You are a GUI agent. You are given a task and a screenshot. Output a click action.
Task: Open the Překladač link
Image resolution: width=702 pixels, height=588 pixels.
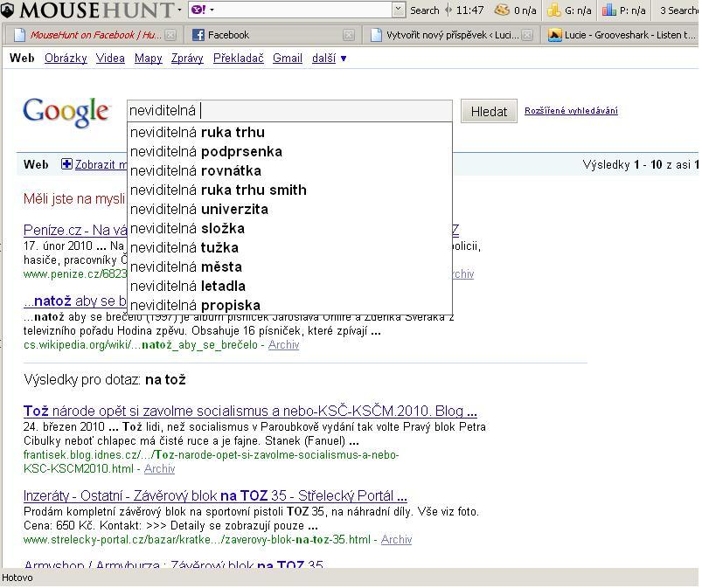(238, 59)
